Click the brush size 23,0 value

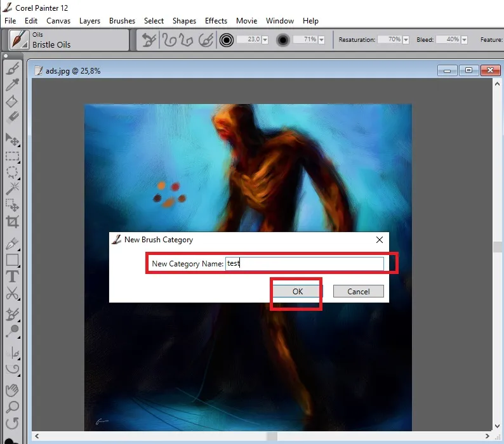click(249, 39)
